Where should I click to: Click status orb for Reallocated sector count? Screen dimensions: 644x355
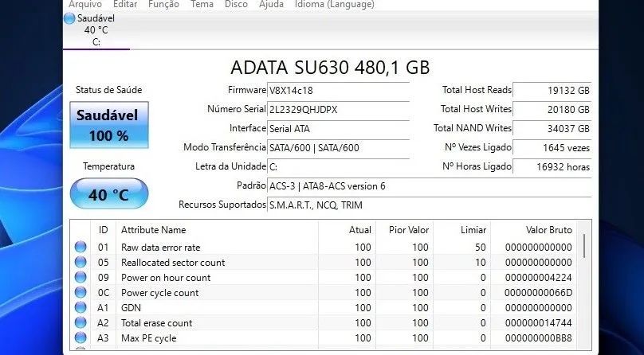point(80,263)
